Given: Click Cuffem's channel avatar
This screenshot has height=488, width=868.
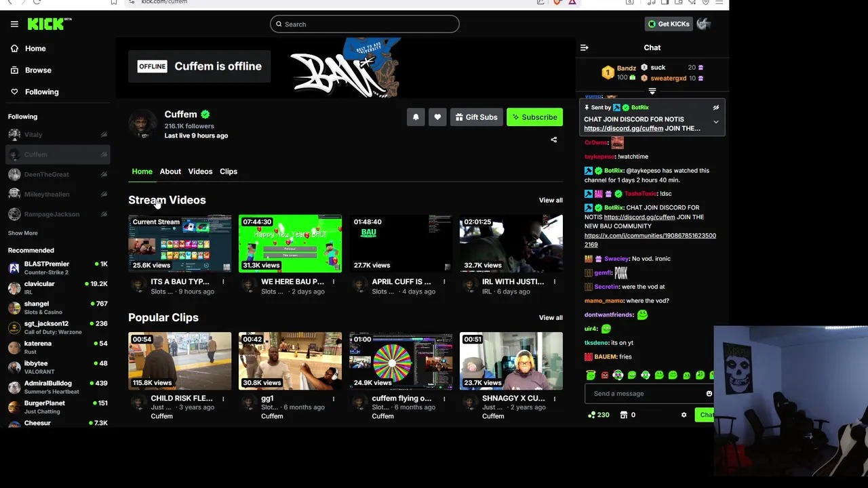Looking at the screenshot, I should click(142, 124).
